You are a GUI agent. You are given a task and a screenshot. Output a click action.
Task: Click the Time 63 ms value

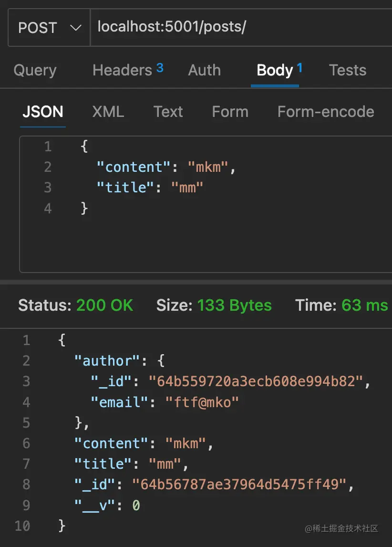[x=364, y=305]
